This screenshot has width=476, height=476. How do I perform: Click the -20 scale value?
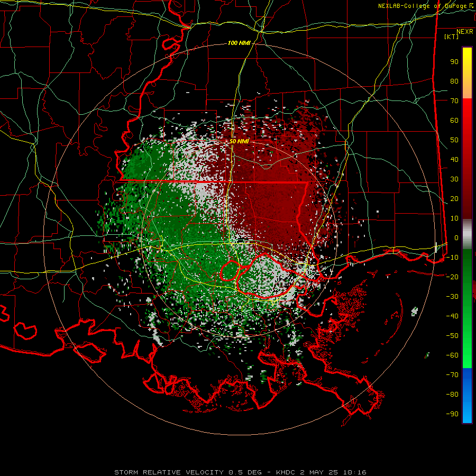coord(452,277)
